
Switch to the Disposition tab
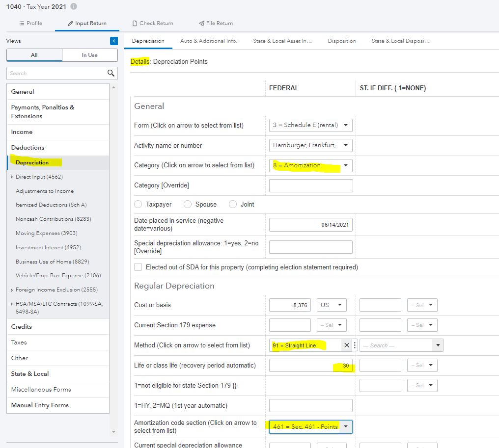coord(341,41)
